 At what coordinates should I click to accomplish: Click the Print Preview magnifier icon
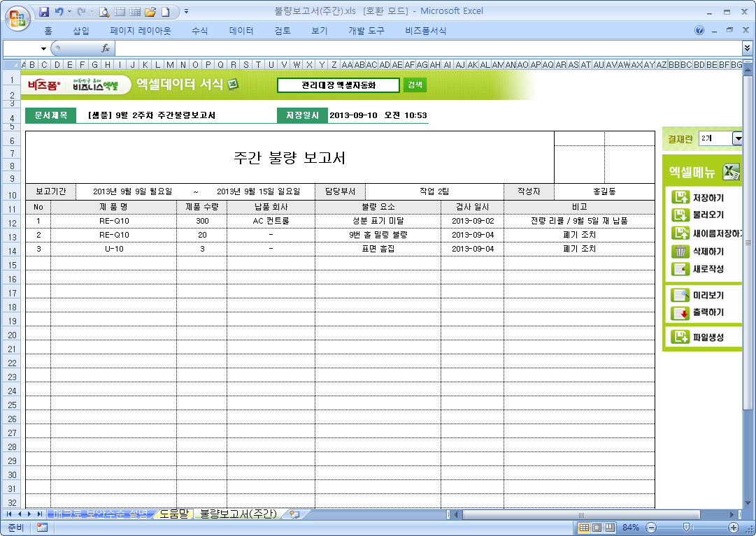point(104,12)
